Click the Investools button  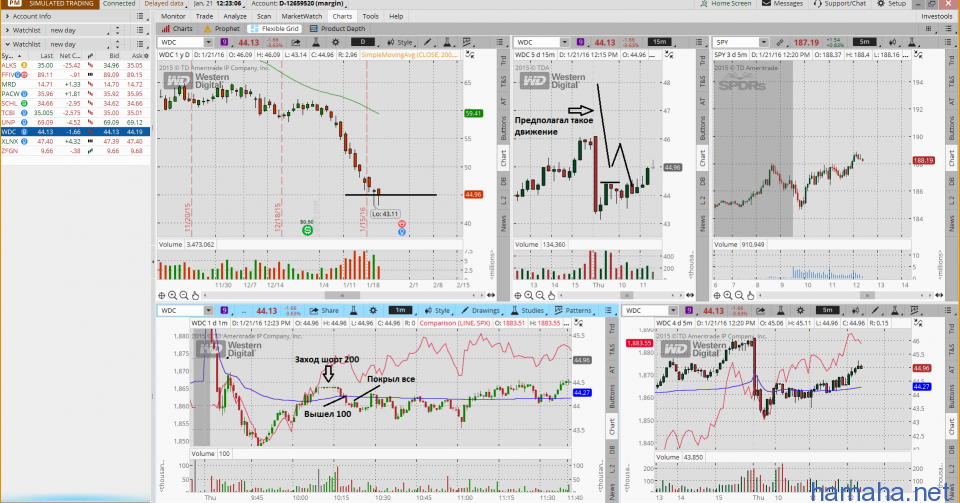click(x=937, y=17)
